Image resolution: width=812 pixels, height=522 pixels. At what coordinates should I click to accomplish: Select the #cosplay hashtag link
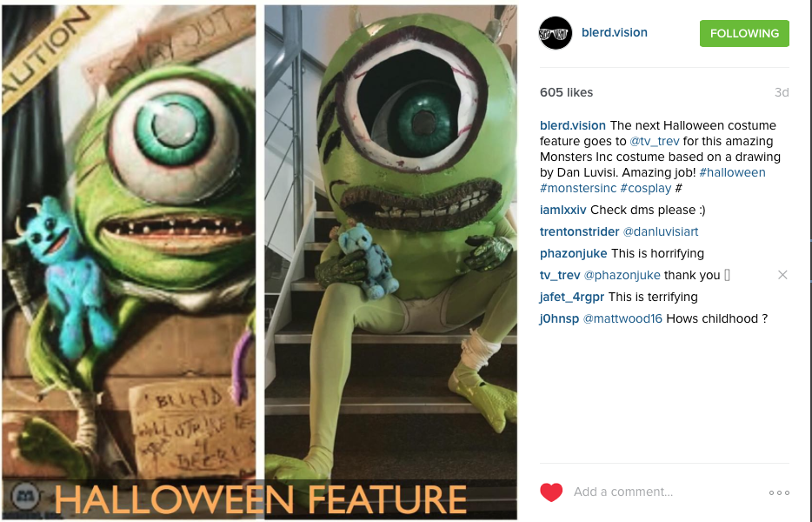tap(646, 188)
